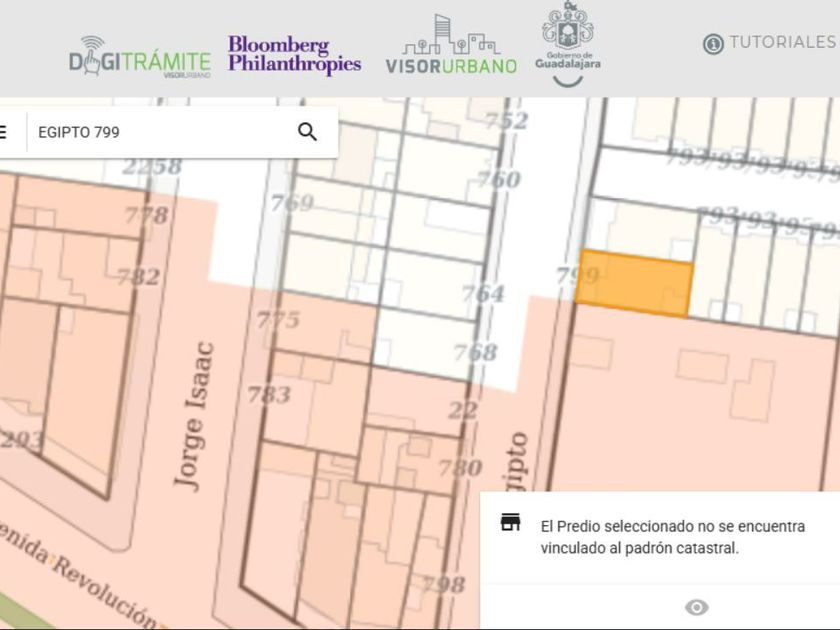840x630 pixels.
Task: Click the parcel numbered 778
Action: click(146, 215)
